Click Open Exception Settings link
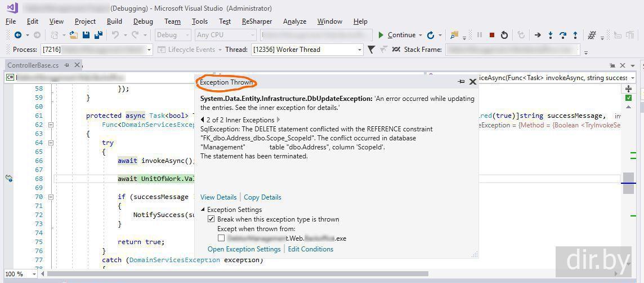This screenshot has width=644, height=283. pos(244,249)
